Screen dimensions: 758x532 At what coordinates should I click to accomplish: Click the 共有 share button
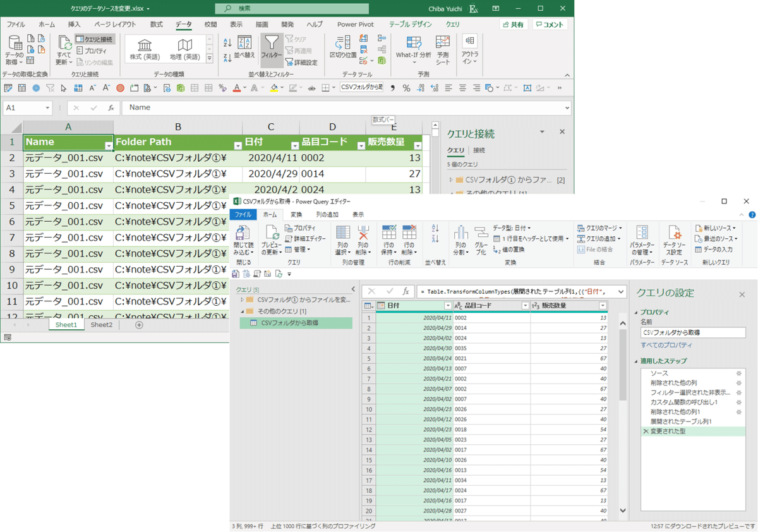(x=514, y=25)
